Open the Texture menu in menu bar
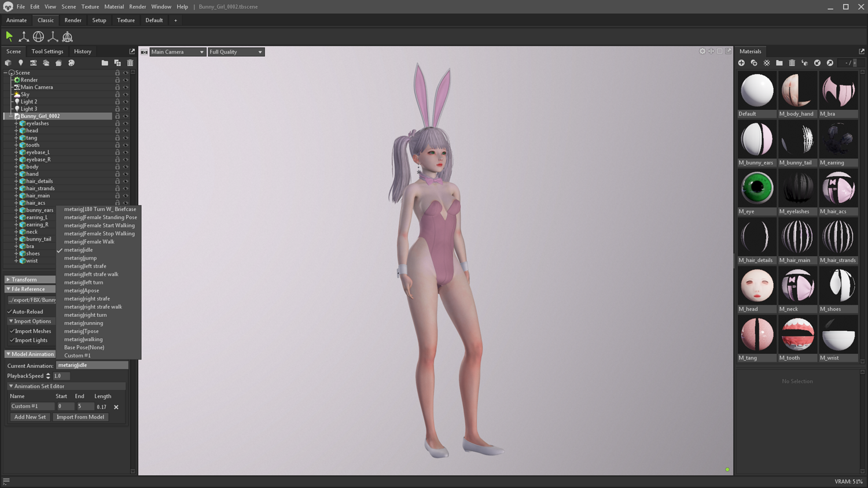The image size is (868, 488). click(x=90, y=7)
